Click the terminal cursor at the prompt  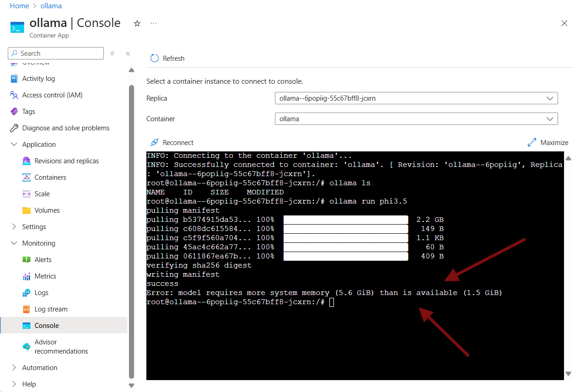tap(332, 302)
